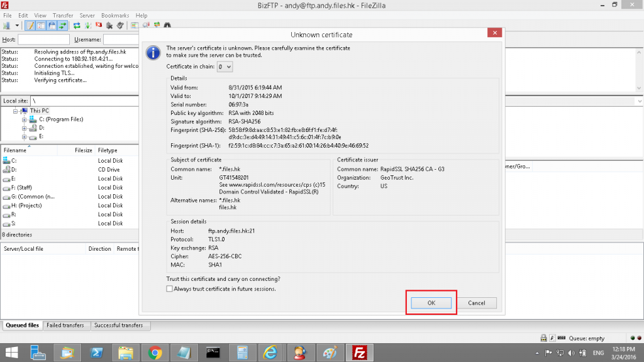Image resolution: width=644 pixels, height=362 pixels.
Task: Open Bookmarks menu
Action: click(x=115, y=16)
